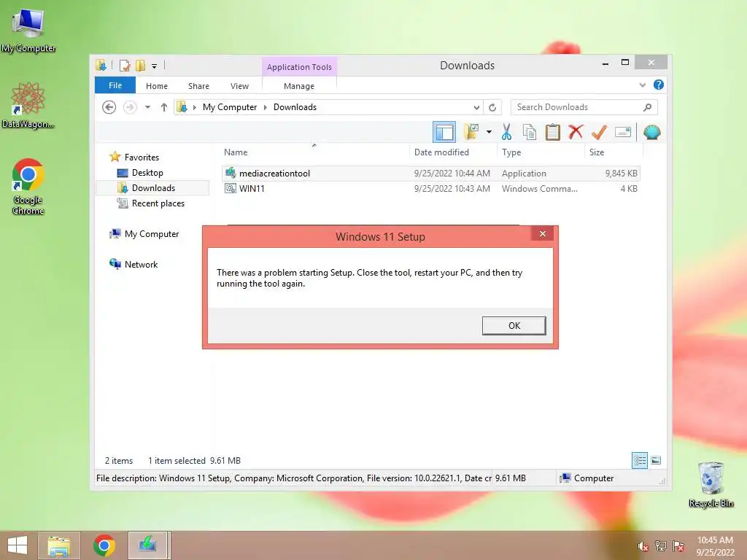
Task: Sort by Size column header
Action: [597, 152]
